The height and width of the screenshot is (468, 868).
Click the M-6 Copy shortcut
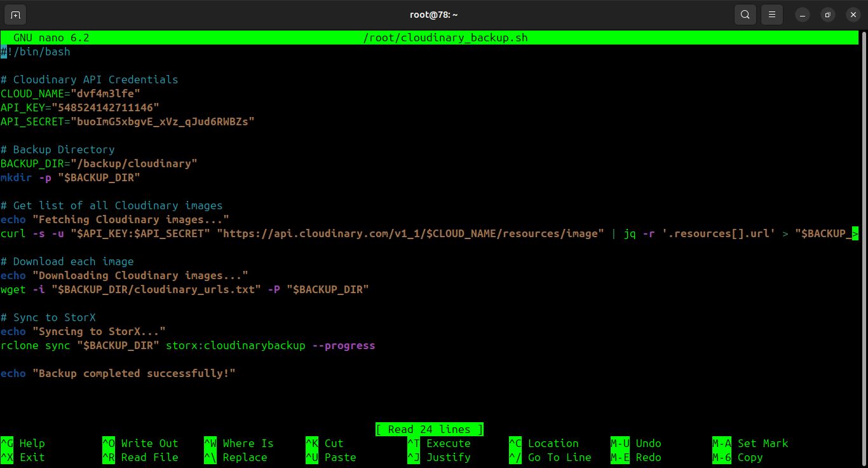pos(738,457)
